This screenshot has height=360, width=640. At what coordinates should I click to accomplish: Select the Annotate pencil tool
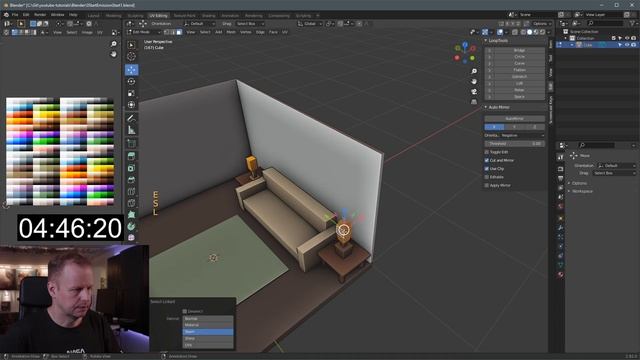tap(131, 118)
